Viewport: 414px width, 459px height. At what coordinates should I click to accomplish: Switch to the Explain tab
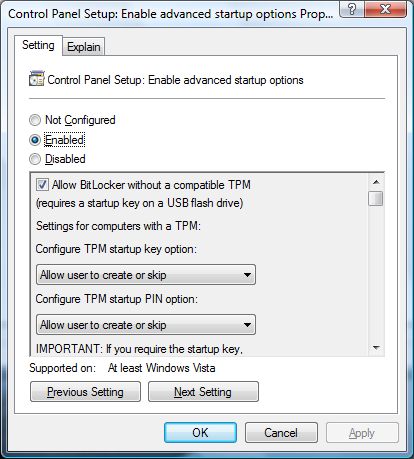[84, 47]
